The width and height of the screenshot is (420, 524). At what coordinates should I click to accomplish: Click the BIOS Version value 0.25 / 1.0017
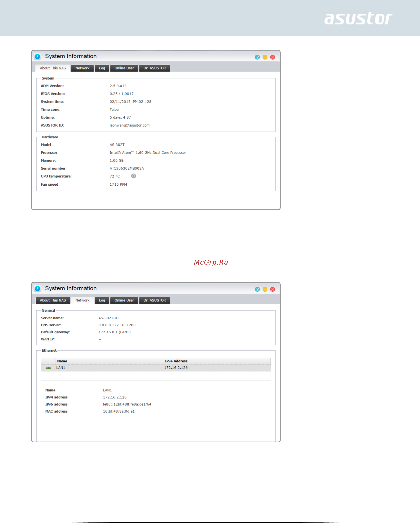[x=121, y=94]
